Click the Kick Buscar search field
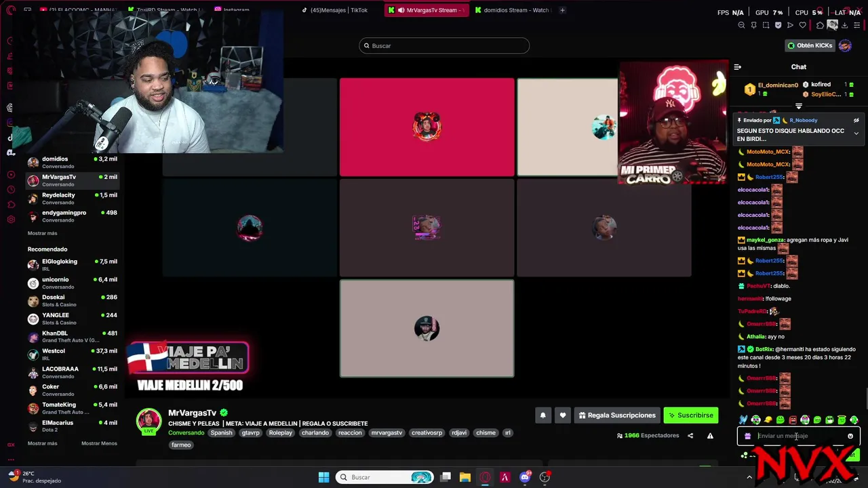The height and width of the screenshot is (488, 868). [444, 45]
